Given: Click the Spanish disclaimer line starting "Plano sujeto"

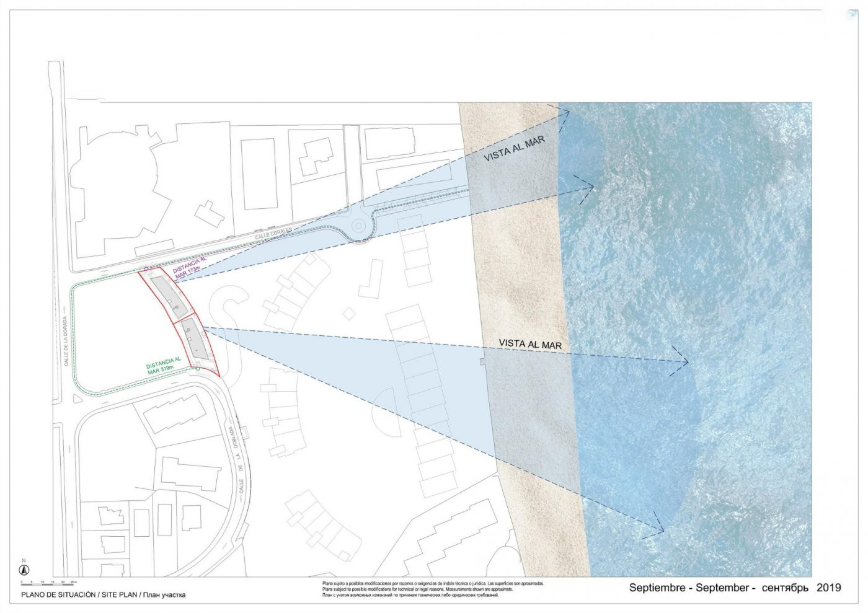Looking at the screenshot, I should click(433, 583).
